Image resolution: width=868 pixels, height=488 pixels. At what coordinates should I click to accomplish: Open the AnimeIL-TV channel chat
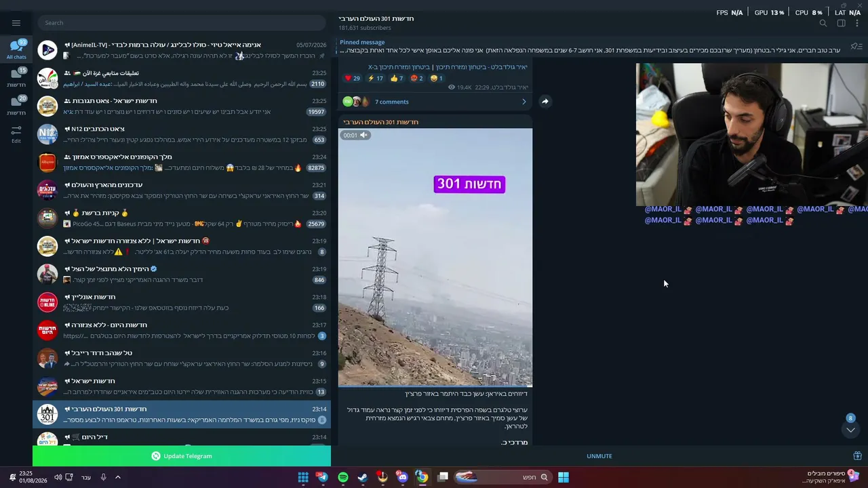coord(182,49)
